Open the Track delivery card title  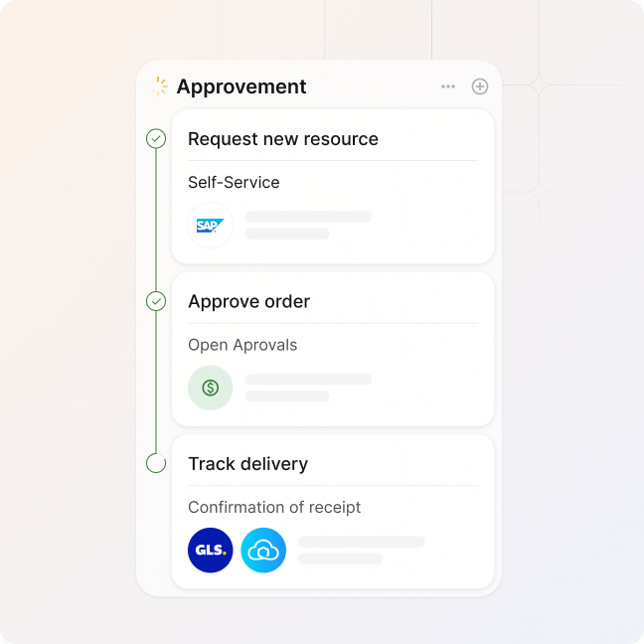coord(248,464)
